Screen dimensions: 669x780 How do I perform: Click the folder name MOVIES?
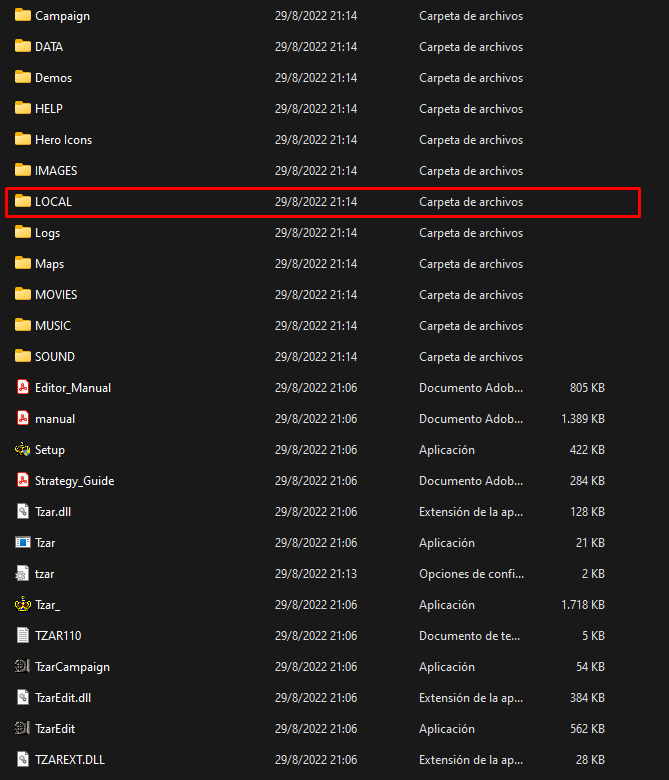coord(56,294)
